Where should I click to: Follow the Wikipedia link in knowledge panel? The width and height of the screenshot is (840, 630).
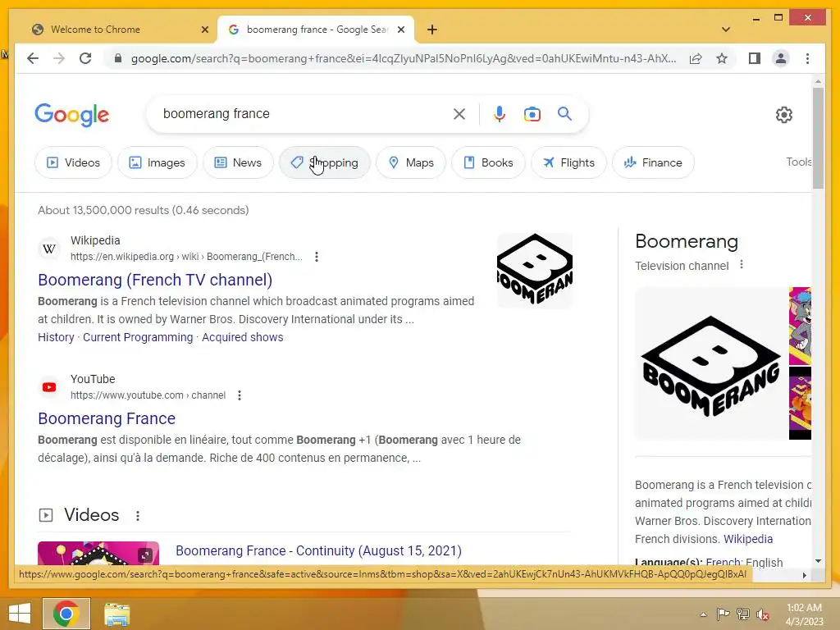pos(748,539)
